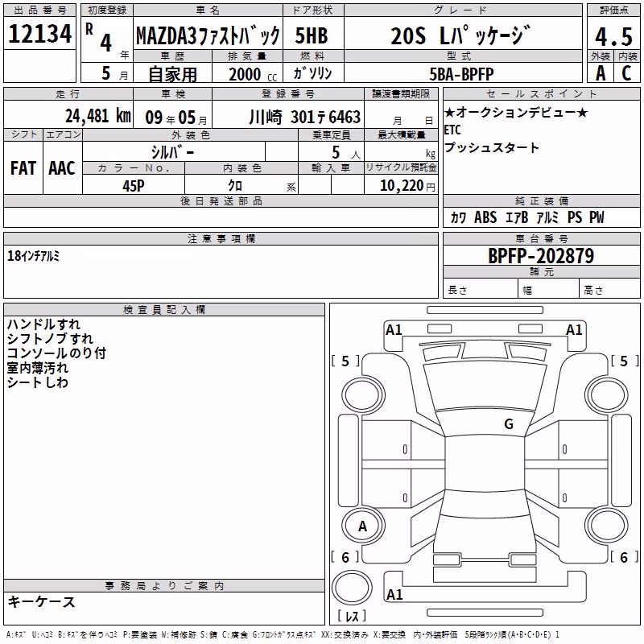
Task: Click the air conditioner value AAC
Action: click(62, 168)
